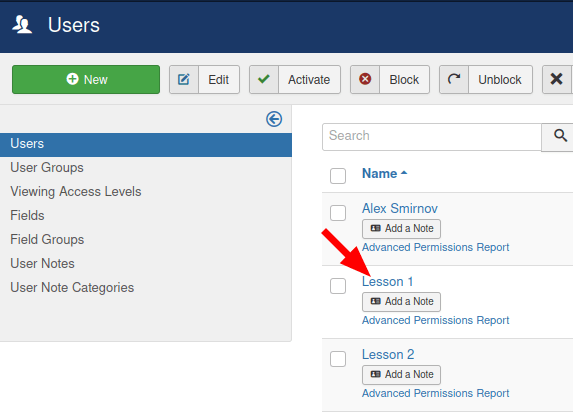Select Users in the sidebar menu
This screenshot has height=412, width=573.
146,144
